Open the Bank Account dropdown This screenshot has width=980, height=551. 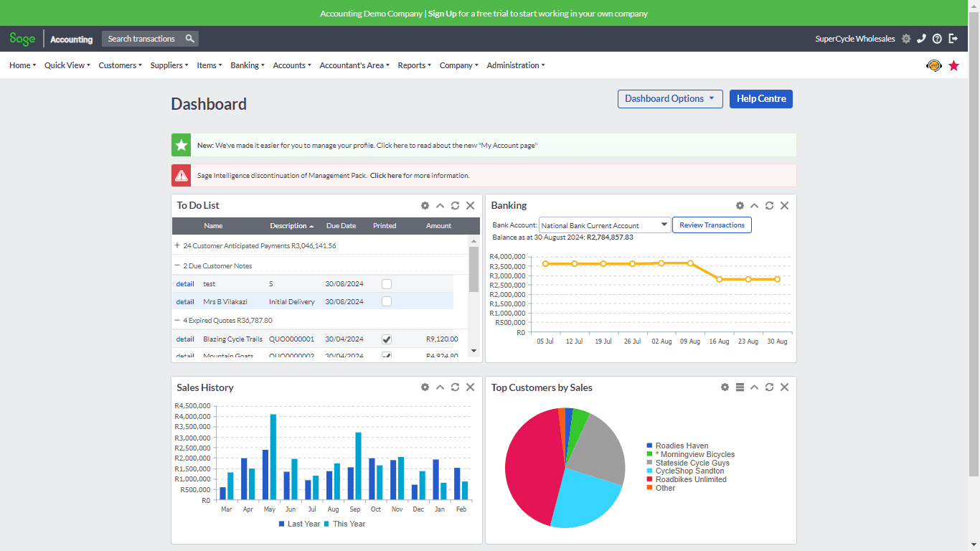click(605, 225)
